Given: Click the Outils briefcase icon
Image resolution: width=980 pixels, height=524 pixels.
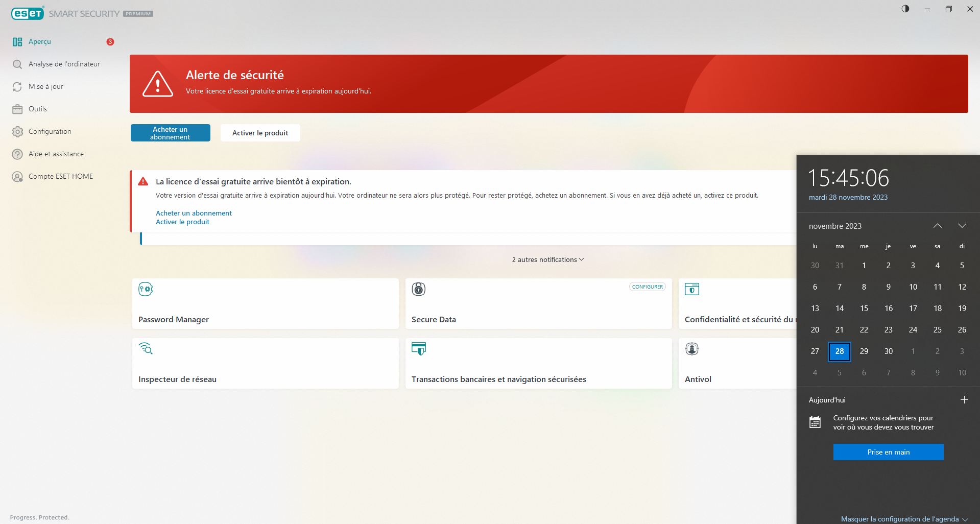Looking at the screenshot, I should [17, 109].
